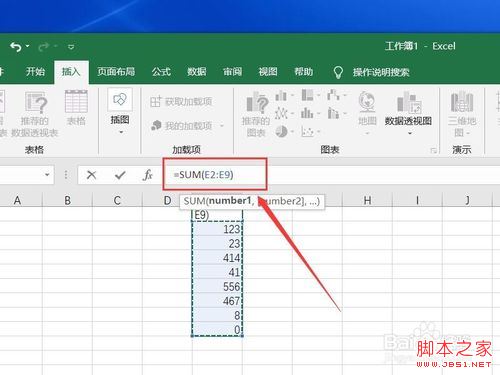Go to the 审阅 tab
This screenshot has width=500, height=375.
(x=232, y=71)
